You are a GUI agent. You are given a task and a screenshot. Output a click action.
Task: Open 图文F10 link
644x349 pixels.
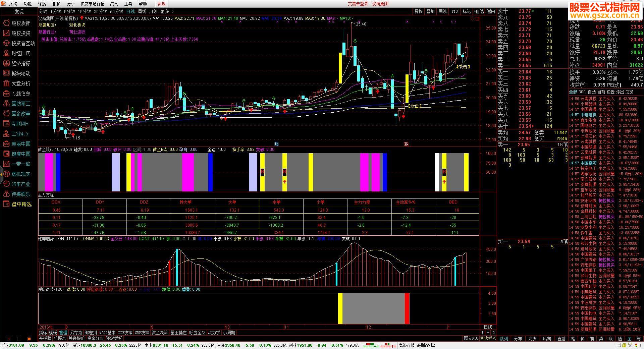[x=471, y=339]
